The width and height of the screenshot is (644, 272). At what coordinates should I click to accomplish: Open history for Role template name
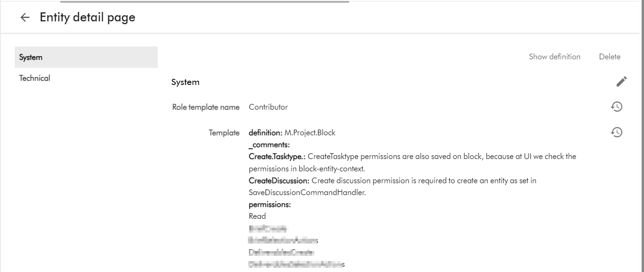[x=616, y=107]
